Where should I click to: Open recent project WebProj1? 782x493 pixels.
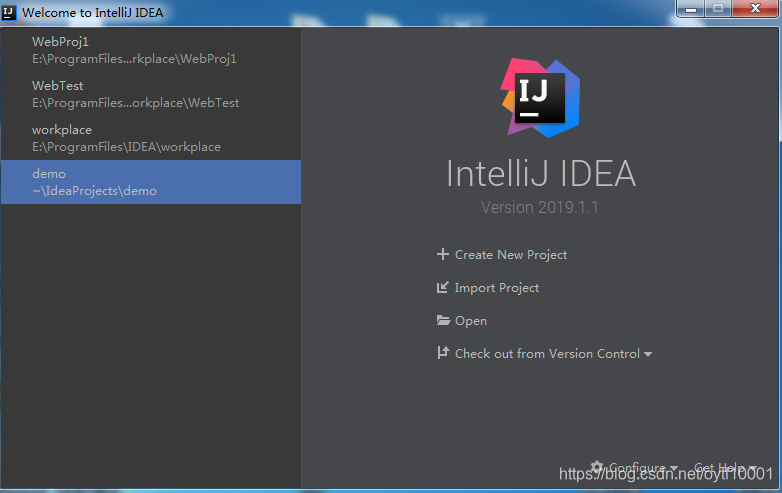[x=151, y=50]
